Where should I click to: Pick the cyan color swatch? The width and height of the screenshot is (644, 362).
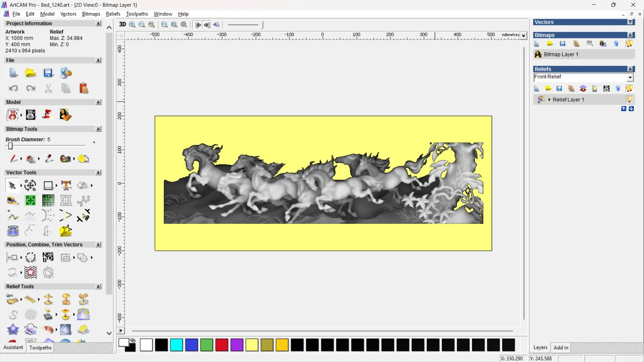click(x=176, y=345)
